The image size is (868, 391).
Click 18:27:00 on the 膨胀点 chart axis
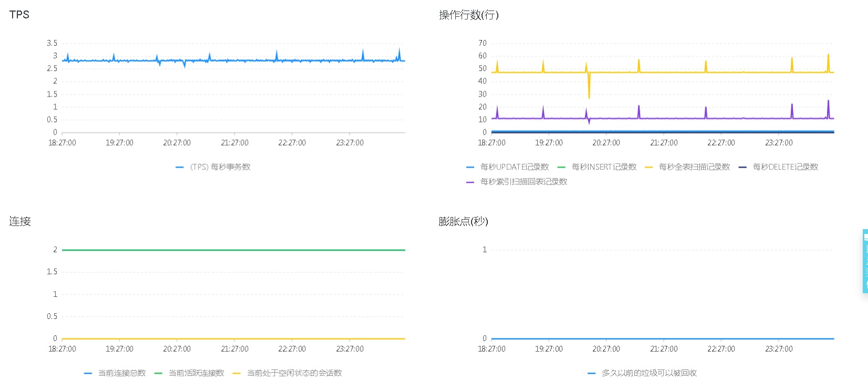491,349
